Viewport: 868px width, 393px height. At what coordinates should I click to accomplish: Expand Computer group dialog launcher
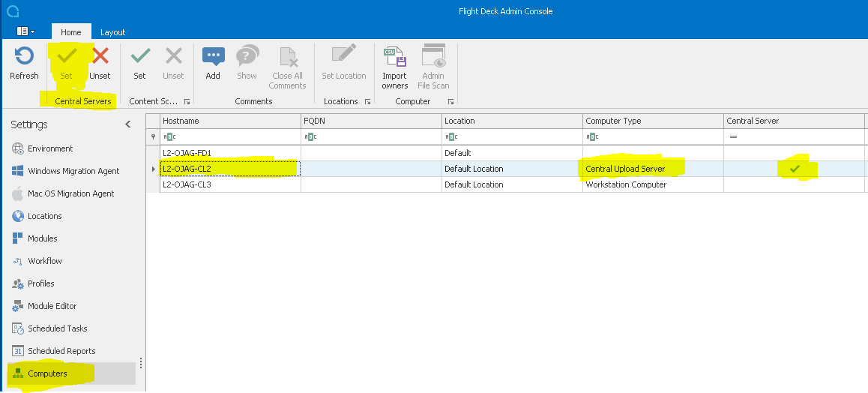tap(450, 102)
